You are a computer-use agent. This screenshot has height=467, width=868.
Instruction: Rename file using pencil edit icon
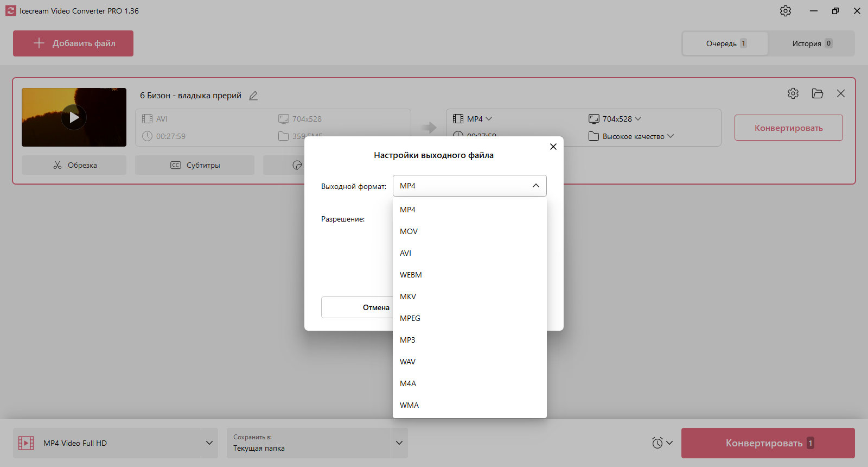pyautogui.click(x=253, y=96)
